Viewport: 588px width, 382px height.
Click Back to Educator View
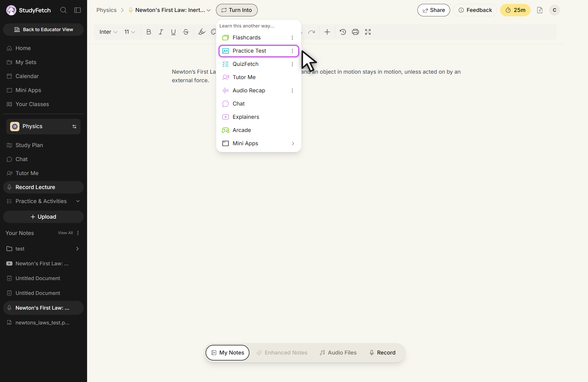(x=43, y=30)
